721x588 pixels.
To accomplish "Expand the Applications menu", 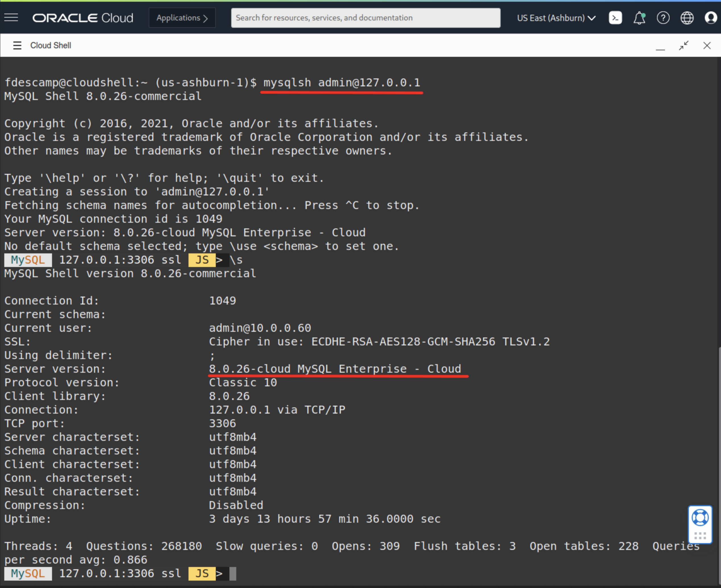I will click(182, 18).
